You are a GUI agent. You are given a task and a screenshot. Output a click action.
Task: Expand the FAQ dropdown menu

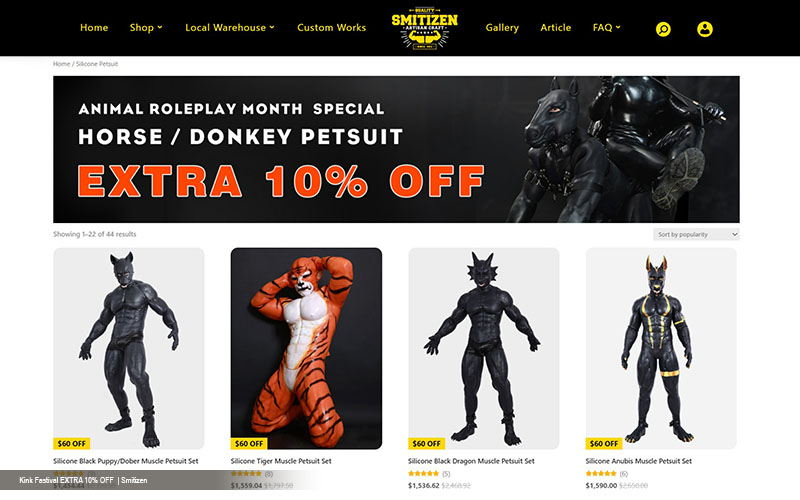[607, 28]
